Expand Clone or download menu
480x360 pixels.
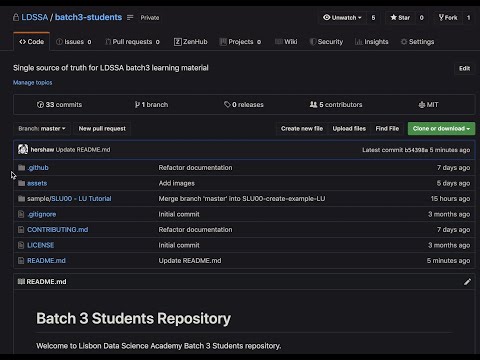441,128
